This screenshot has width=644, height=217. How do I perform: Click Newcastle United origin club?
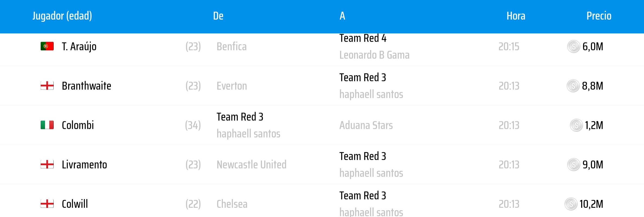[251, 165]
